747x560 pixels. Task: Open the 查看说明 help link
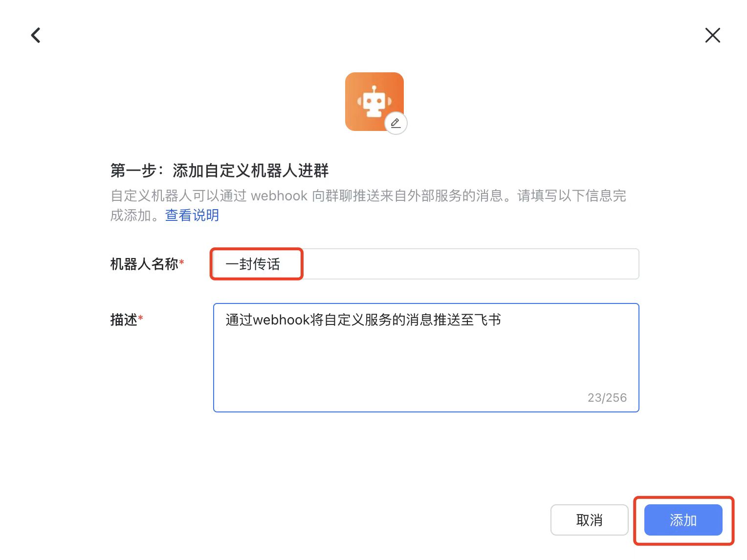[192, 215]
